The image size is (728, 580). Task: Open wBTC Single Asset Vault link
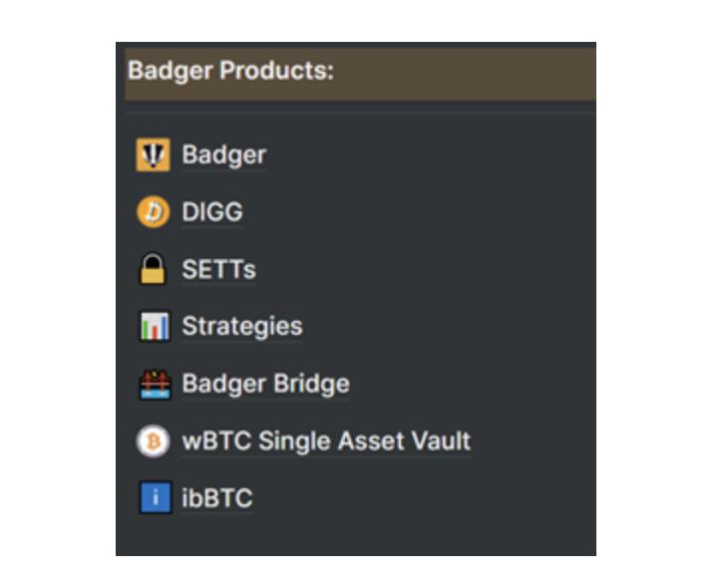[x=325, y=441]
